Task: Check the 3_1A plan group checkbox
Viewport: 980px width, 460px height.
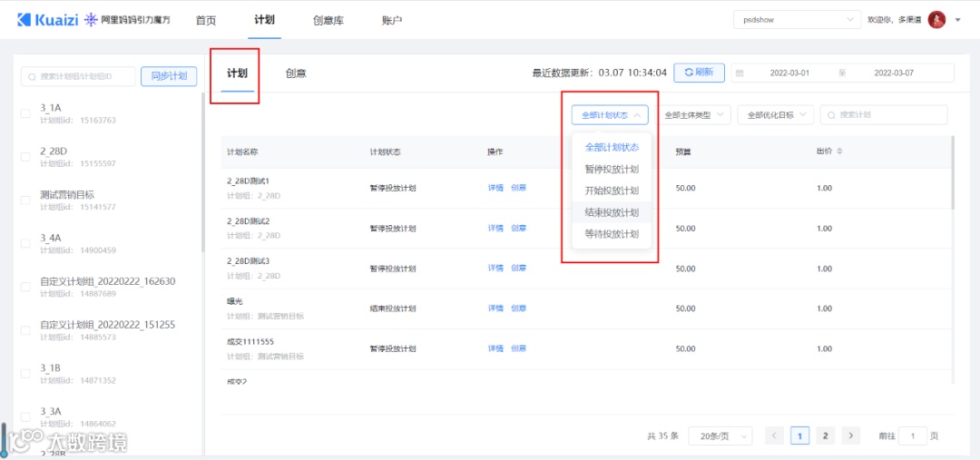Action: (25, 113)
